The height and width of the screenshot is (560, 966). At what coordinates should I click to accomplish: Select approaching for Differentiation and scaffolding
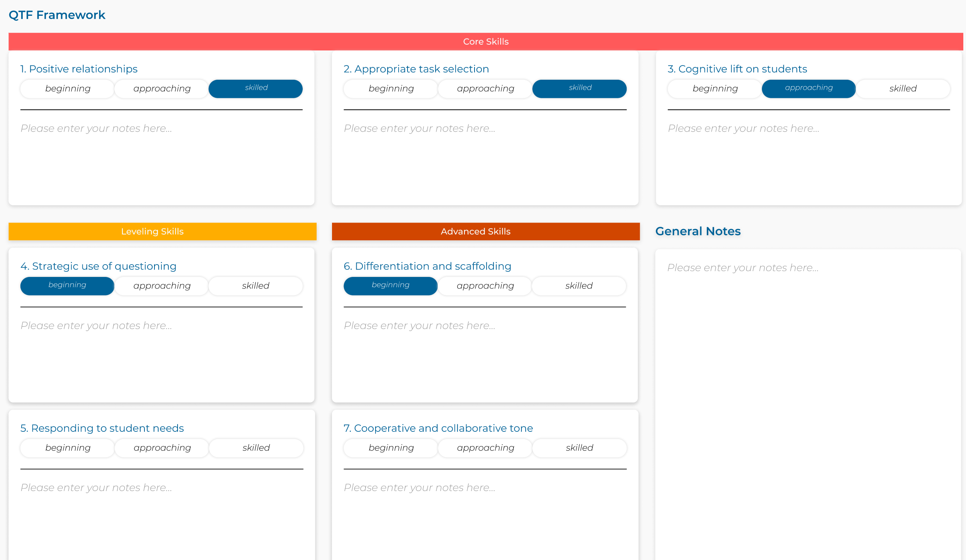[485, 286]
